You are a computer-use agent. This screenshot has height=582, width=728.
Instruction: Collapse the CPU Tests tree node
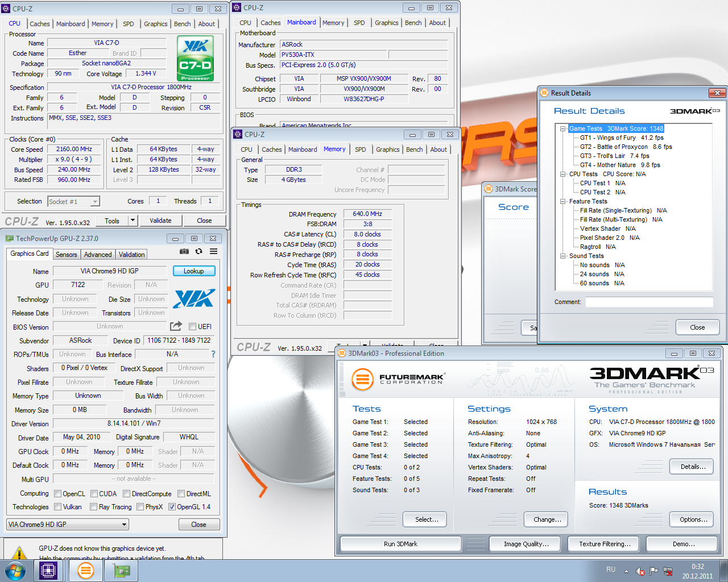point(563,174)
